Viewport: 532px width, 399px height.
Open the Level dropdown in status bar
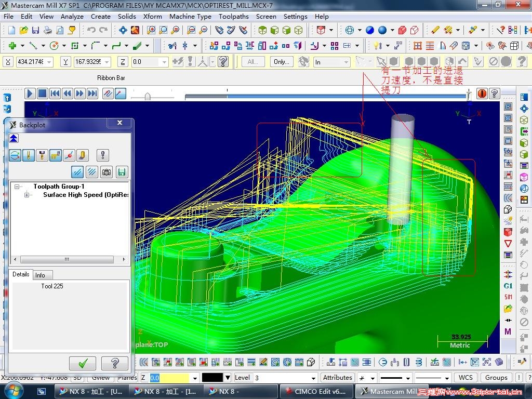pos(313,378)
